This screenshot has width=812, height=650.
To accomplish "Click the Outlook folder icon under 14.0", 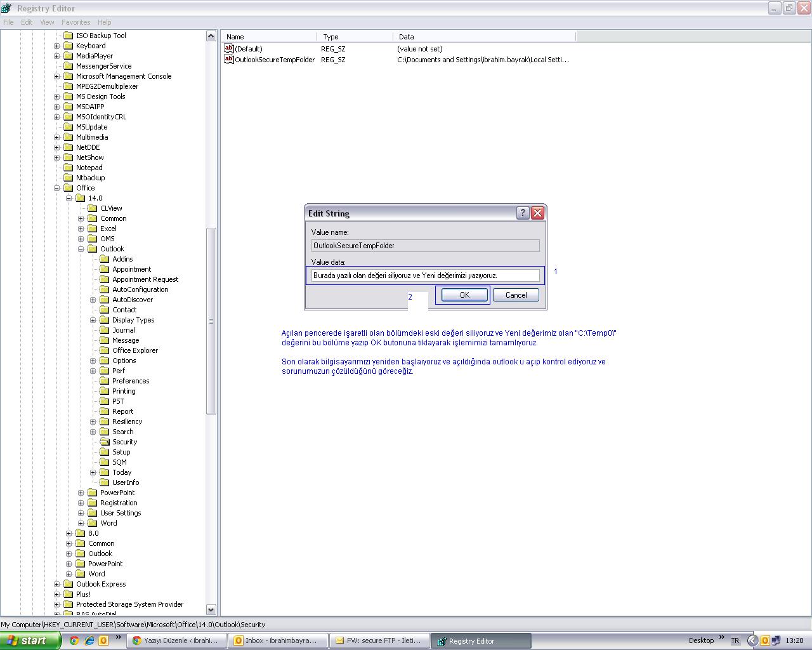I will tap(93, 249).
